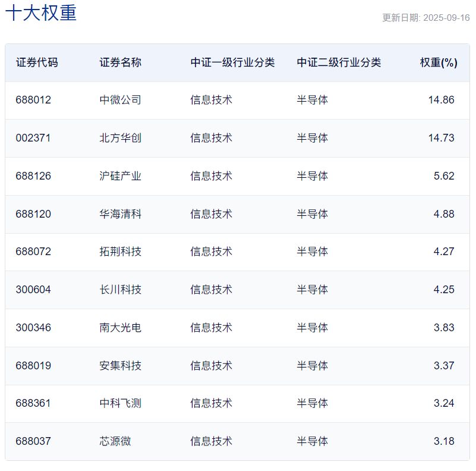The width and height of the screenshot is (476, 471).
Task: Click the 中证二级行业分类 column header
Action: coord(339,62)
